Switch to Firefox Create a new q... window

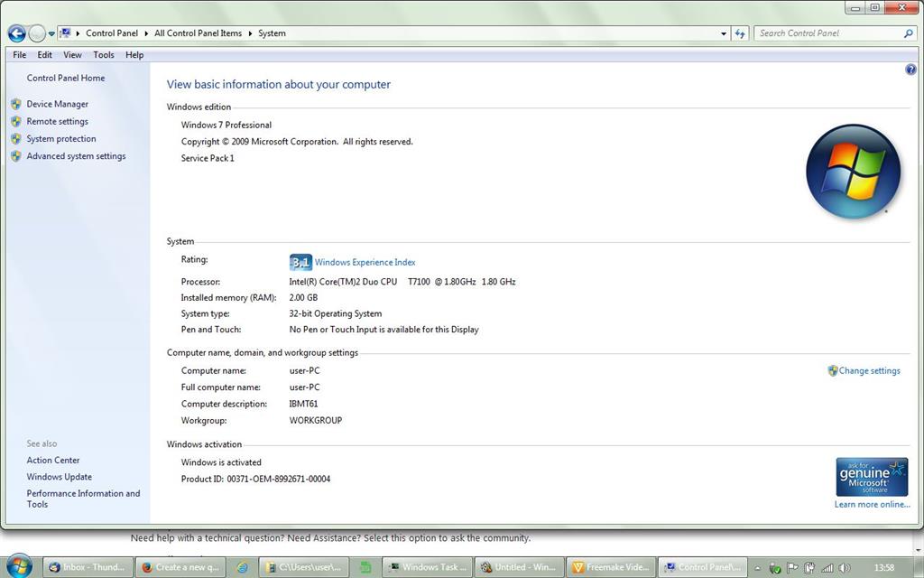click(x=180, y=567)
